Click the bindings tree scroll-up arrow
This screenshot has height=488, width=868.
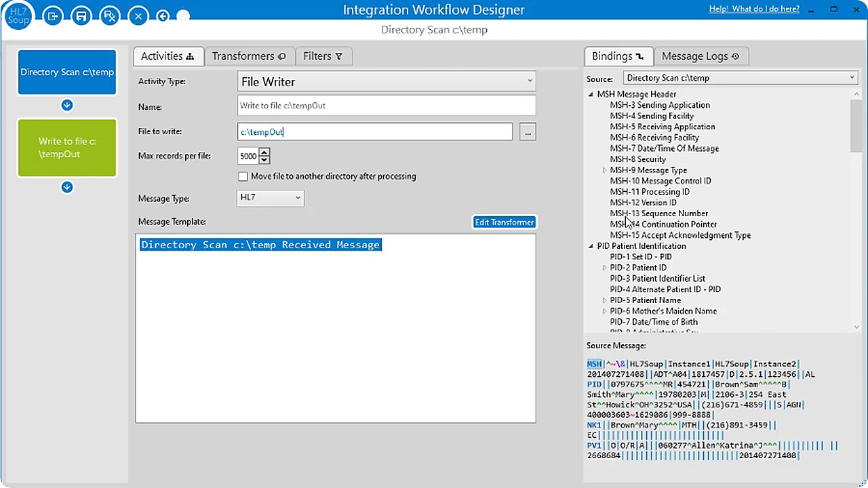856,94
